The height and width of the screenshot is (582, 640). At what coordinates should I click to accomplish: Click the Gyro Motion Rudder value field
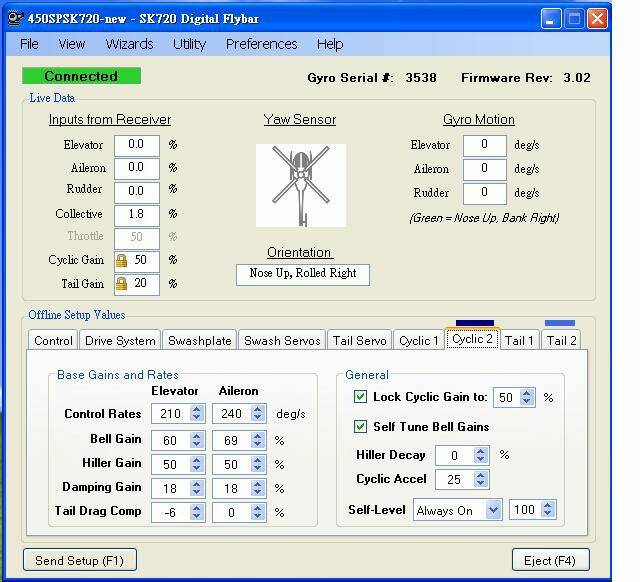[484, 193]
